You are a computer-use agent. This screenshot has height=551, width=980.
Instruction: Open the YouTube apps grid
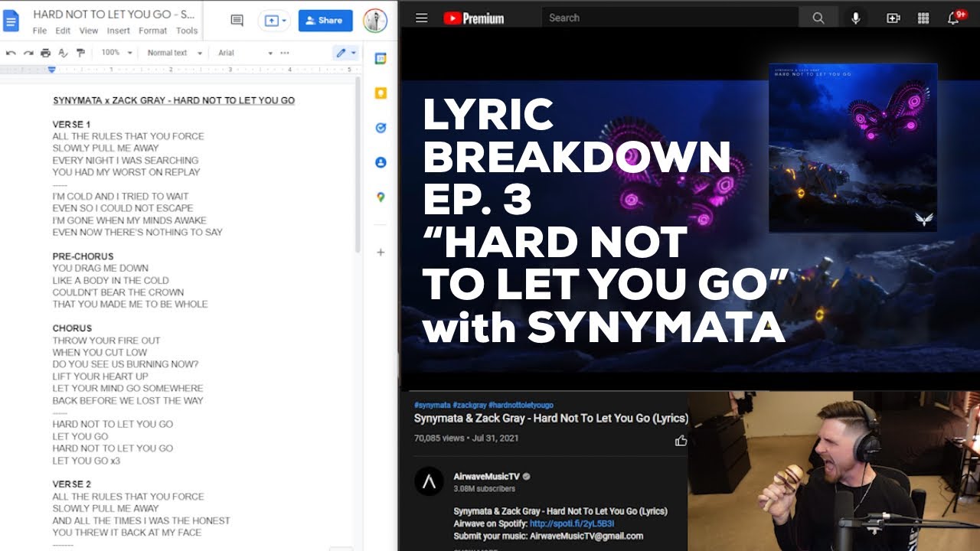(923, 18)
